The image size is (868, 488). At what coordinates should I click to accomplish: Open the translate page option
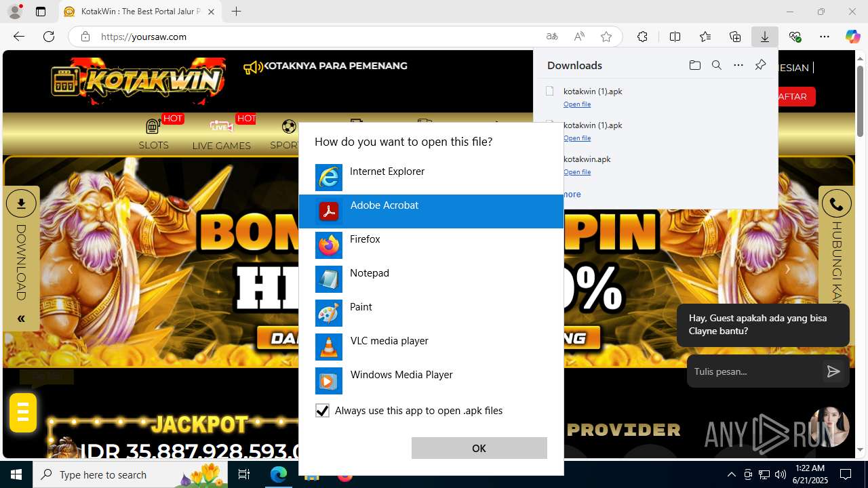(552, 37)
